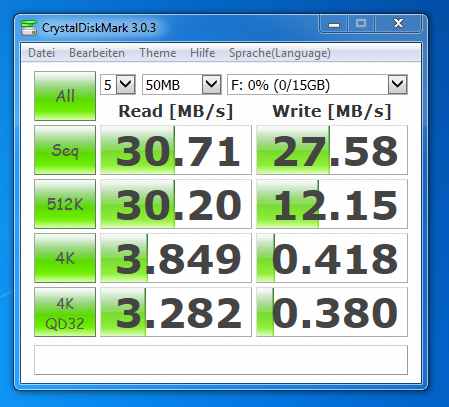The width and height of the screenshot is (449, 407).
Task: Close the CrystalDiskMark window
Action: (399, 24)
